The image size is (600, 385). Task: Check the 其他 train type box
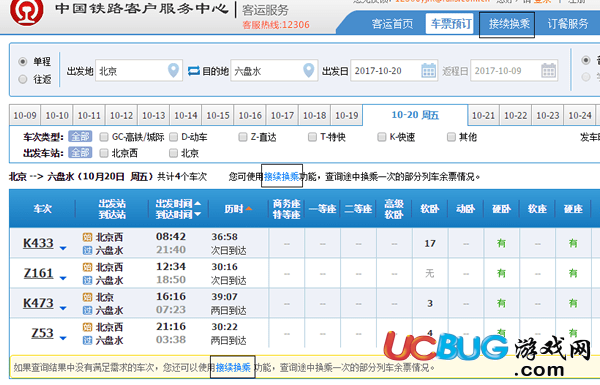point(451,137)
